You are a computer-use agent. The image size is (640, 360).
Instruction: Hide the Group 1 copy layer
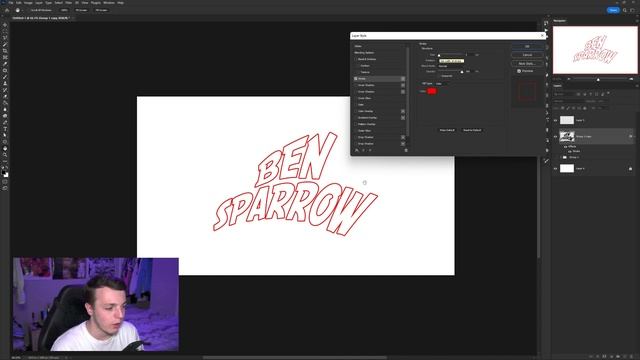pyautogui.click(x=556, y=137)
